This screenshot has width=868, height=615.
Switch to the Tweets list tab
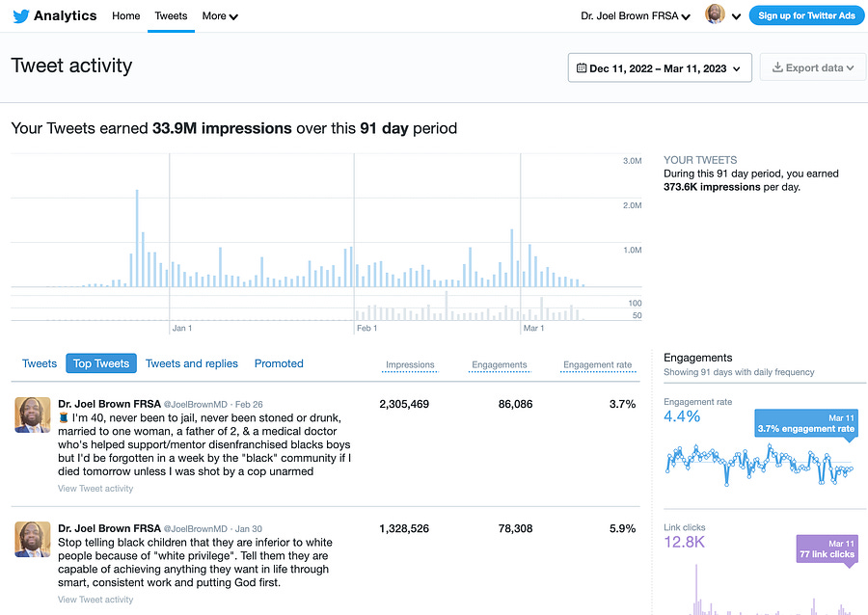point(40,363)
